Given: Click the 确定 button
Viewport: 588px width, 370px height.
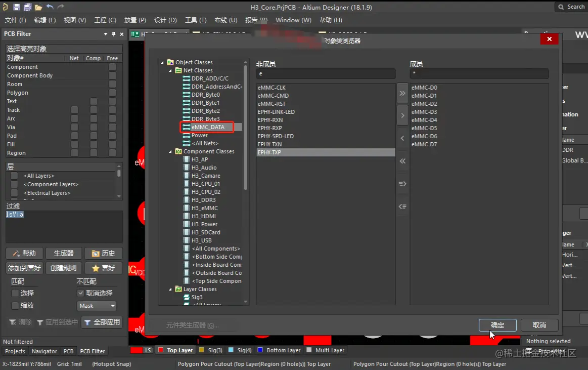Looking at the screenshot, I should coord(497,325).
